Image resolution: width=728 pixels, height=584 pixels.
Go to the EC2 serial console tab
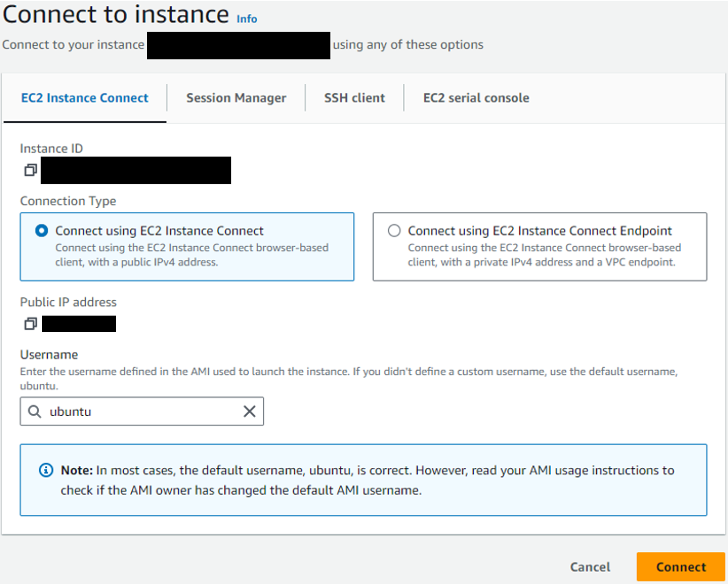point(476,98)
